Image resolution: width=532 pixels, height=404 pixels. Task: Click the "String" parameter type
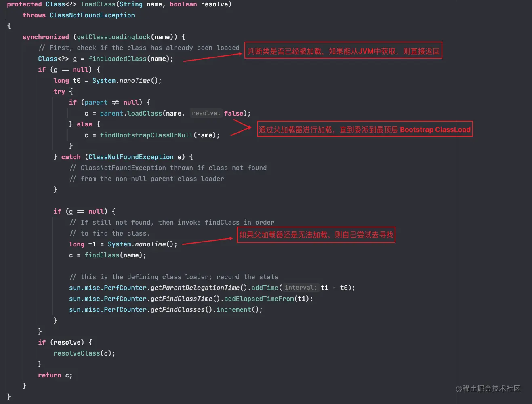[x=131, y=4]
